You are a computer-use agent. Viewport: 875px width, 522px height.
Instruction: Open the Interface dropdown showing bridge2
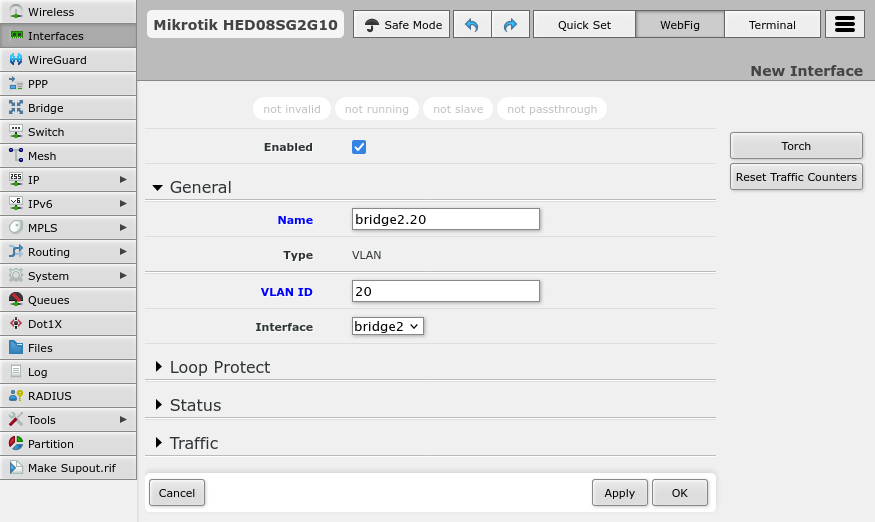[x=388, y=326]
